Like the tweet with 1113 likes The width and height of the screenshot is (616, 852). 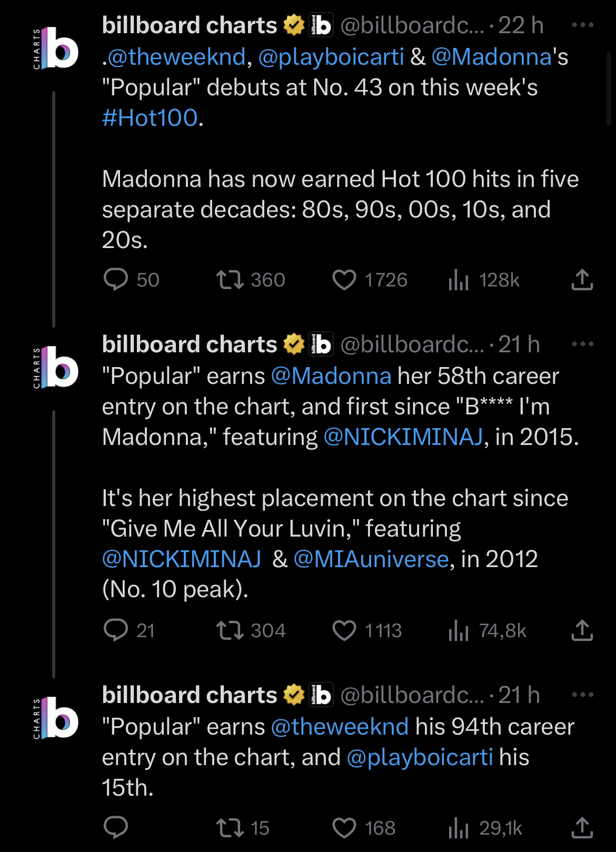[x=344, y=630]
